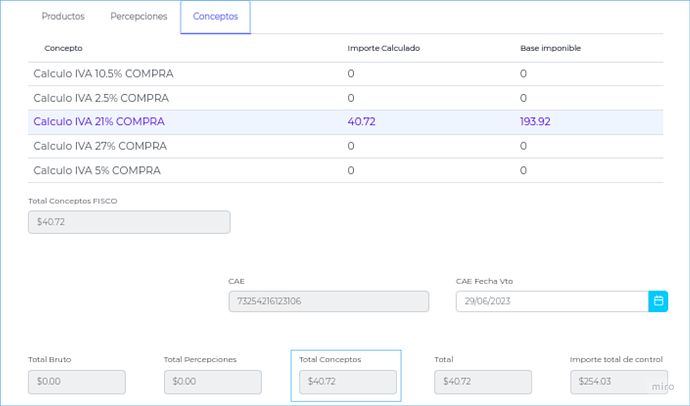The width and height of the screenshot is (690, 406).
Task: Switch to the Productos tab
Action: (x=63, y=17)
